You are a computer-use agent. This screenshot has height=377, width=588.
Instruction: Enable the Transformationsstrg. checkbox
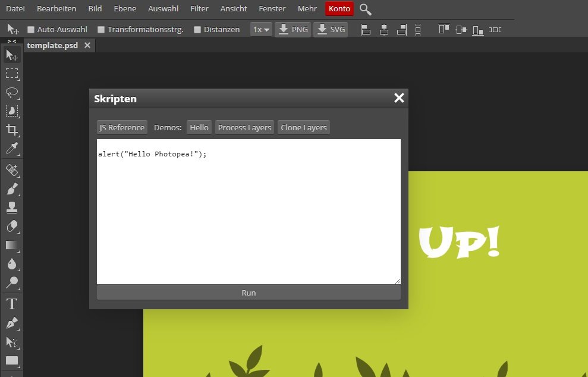pyautogui.click(x=101, y=30)
